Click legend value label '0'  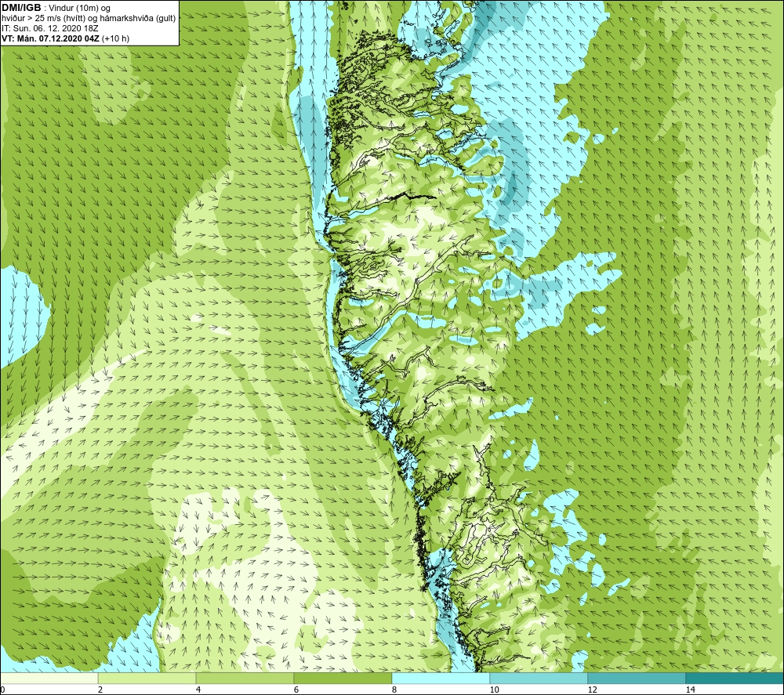tap(2, 690)
